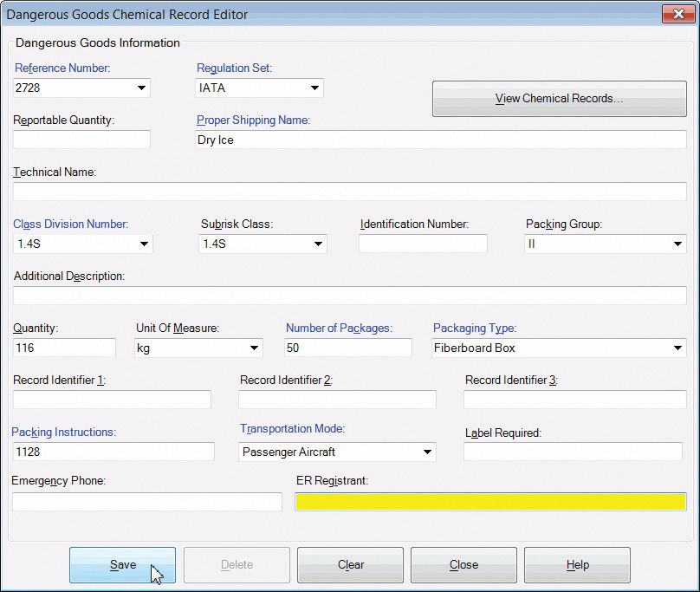Open the Class Division Number dropdown

pos(144,244)
